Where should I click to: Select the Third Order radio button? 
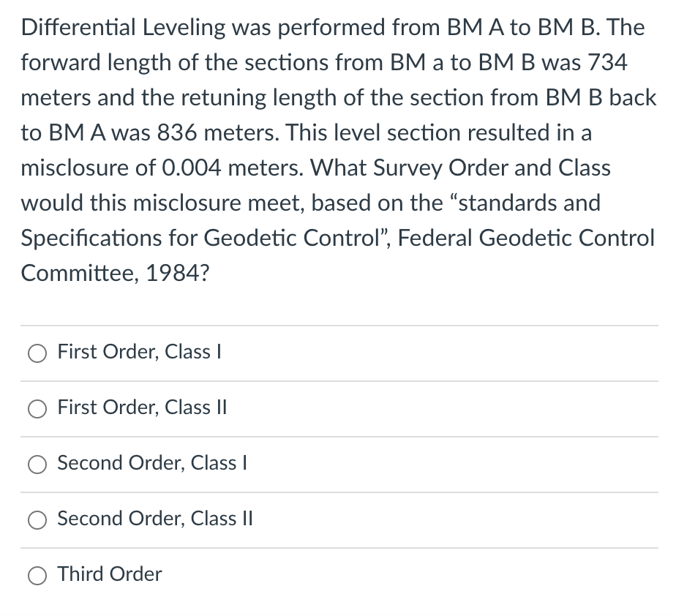click(x=37, y=575)
